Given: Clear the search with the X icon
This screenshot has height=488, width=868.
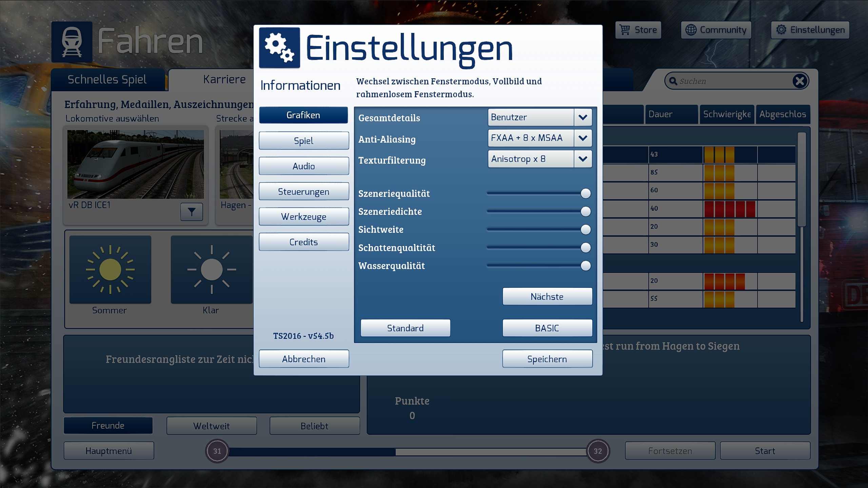Looking at the screenshot, I should pos(800,81).
